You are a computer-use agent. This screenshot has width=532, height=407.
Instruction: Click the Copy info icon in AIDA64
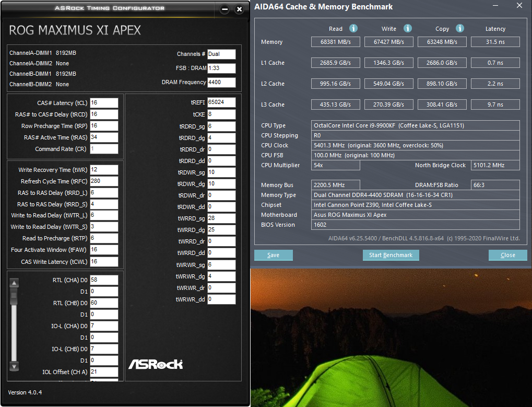tap(460, 28)
